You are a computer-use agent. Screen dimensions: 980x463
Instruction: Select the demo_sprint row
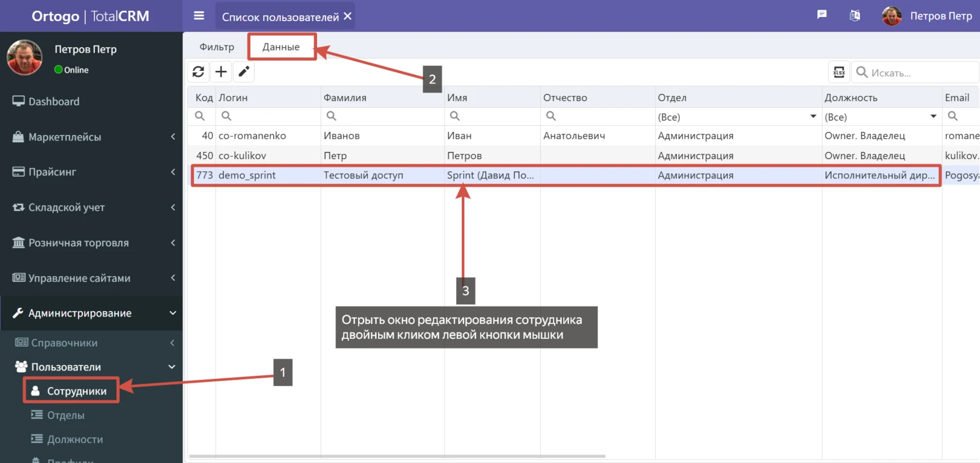(x=583, y=175)
